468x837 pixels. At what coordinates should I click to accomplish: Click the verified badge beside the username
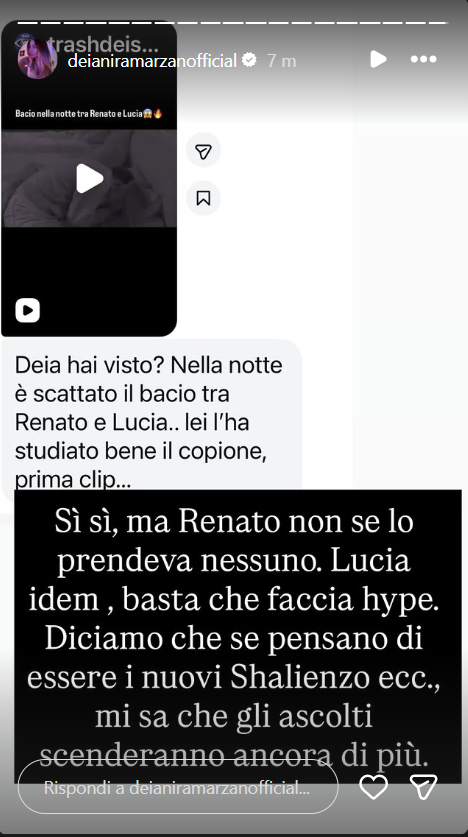click(249, 60)
